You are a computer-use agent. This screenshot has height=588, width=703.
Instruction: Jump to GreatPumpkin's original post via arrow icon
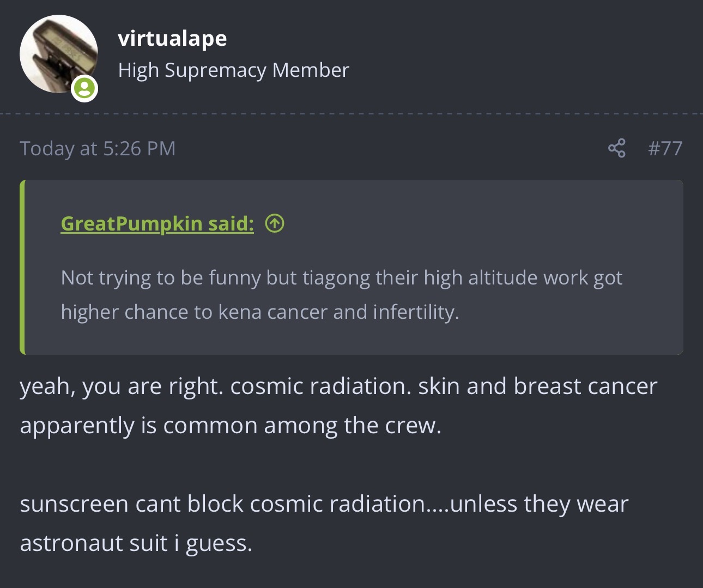[275, 223]
